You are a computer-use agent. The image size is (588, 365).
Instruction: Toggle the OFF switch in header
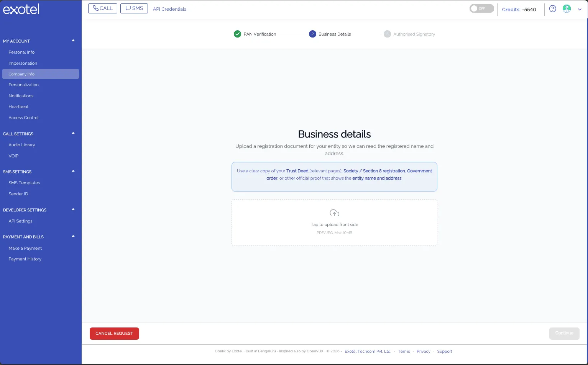pyautogui.click(x=481, y=8)
